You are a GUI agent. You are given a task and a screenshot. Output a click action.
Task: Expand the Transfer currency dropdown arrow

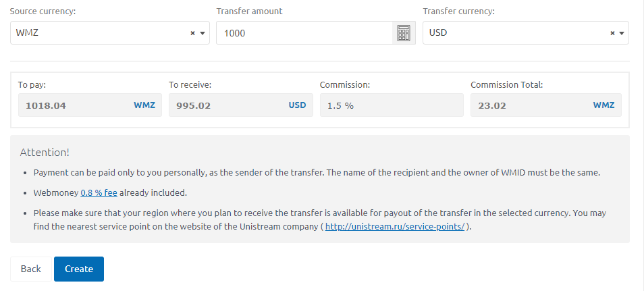[x=622, y=33]
